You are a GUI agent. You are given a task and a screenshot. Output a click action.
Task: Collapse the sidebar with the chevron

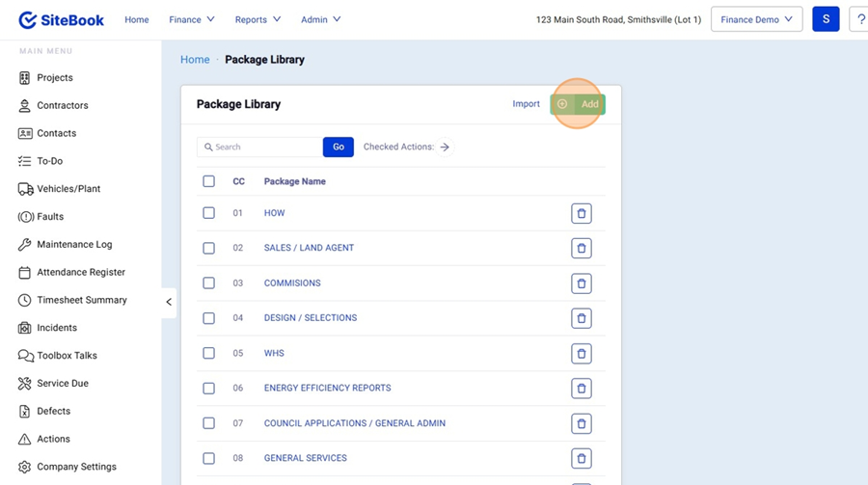(x=169, y=302)
